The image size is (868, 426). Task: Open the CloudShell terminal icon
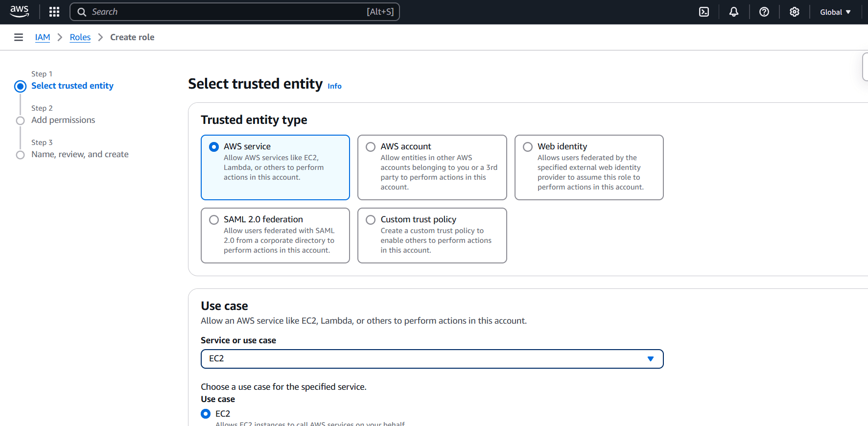(704, 12)
